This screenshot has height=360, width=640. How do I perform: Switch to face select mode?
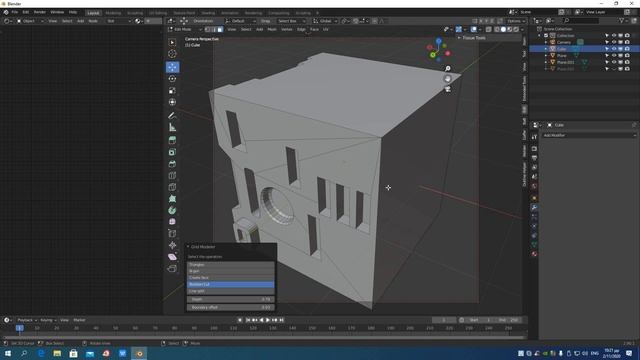pos(220,29)
